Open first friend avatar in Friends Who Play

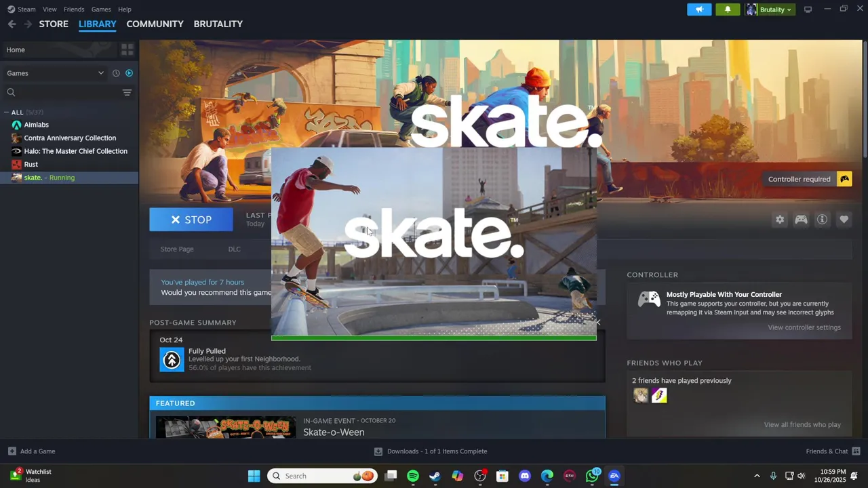pyautogui.click(x=641, y=395)
